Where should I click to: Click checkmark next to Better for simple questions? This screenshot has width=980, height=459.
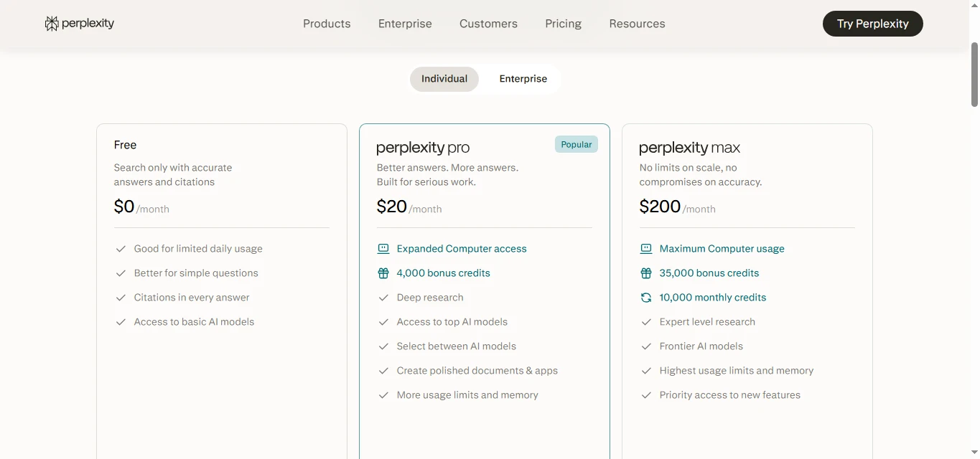point(121,273)
